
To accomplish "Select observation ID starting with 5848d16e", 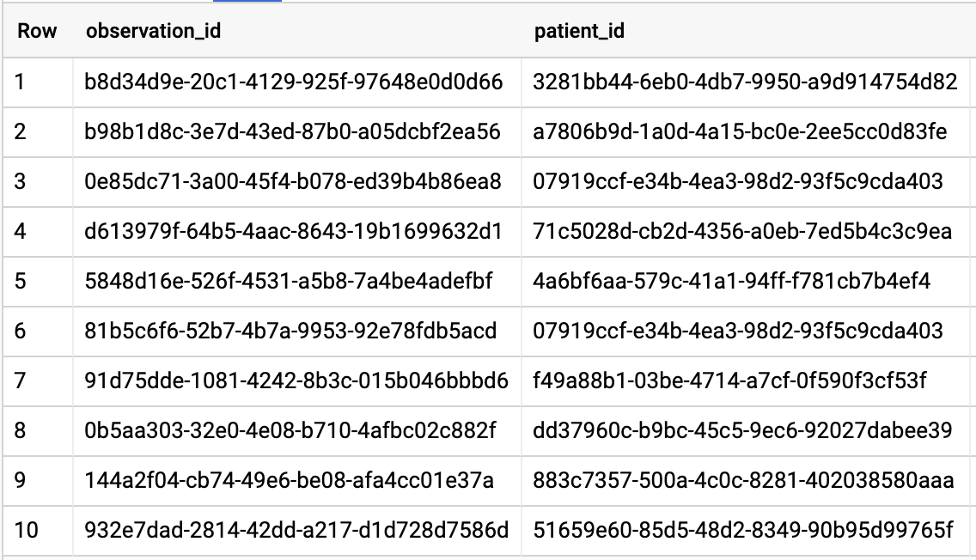I will [x=289, y=281].
